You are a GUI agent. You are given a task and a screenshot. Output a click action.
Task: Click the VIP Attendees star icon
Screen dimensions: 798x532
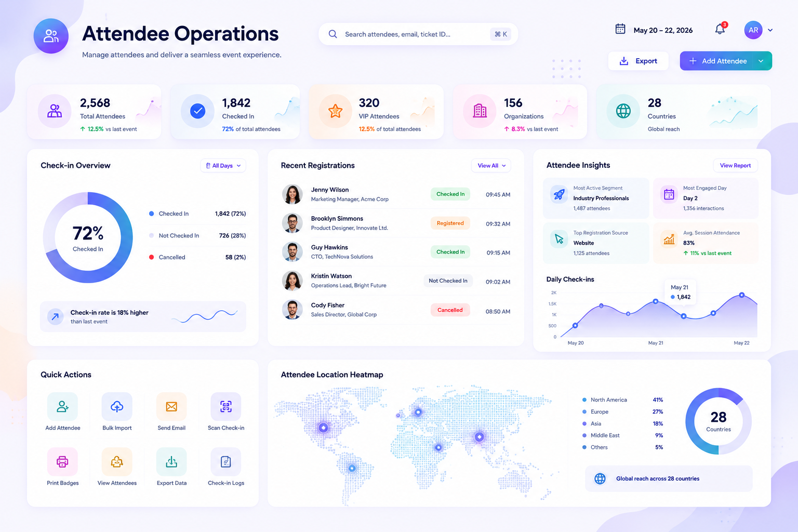click(x=336, y=111)
